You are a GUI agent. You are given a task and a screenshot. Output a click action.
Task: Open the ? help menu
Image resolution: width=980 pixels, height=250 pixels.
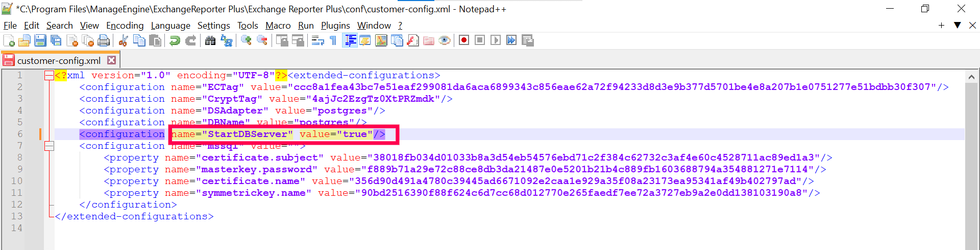point(400,26)
